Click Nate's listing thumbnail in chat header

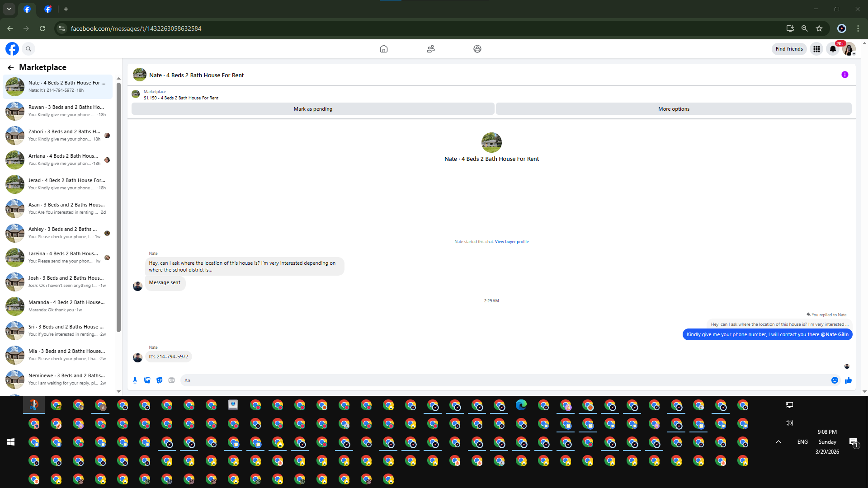pos(140,75)
